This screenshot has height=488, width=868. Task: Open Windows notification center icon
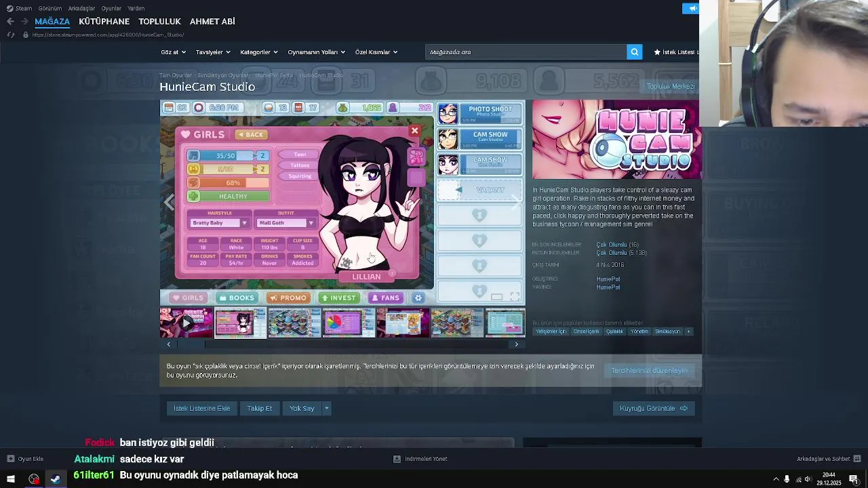(x=854, y=479)
